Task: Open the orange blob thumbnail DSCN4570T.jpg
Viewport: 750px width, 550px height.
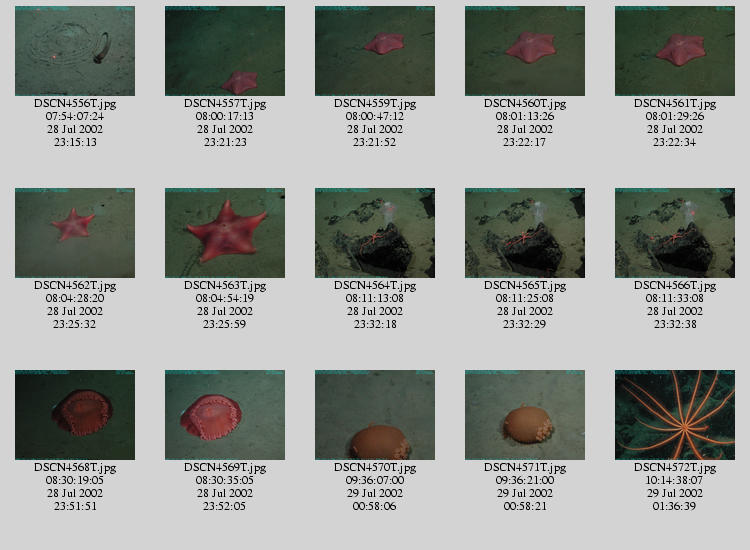Action: (x=375, y=415)
